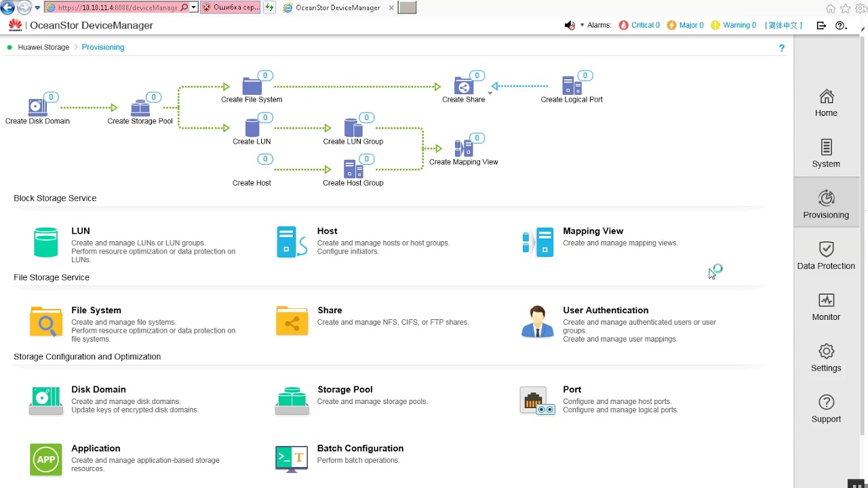Open the LUN title link
The image size is (868, 488).
pos(81,231)
